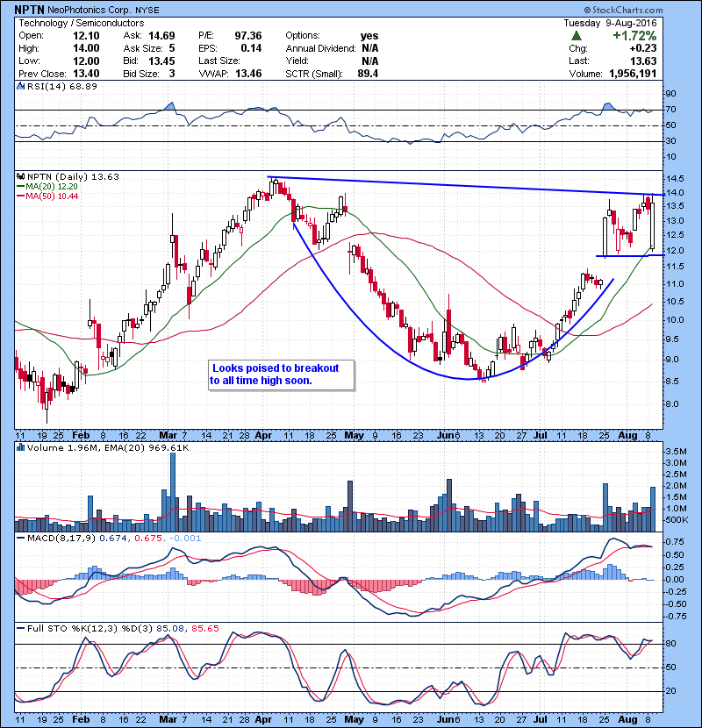Image resolution: width=702 pixels, height=728 pixels.
Task: Click the stochastic %D value 85.65
Action: coord(204,628)
